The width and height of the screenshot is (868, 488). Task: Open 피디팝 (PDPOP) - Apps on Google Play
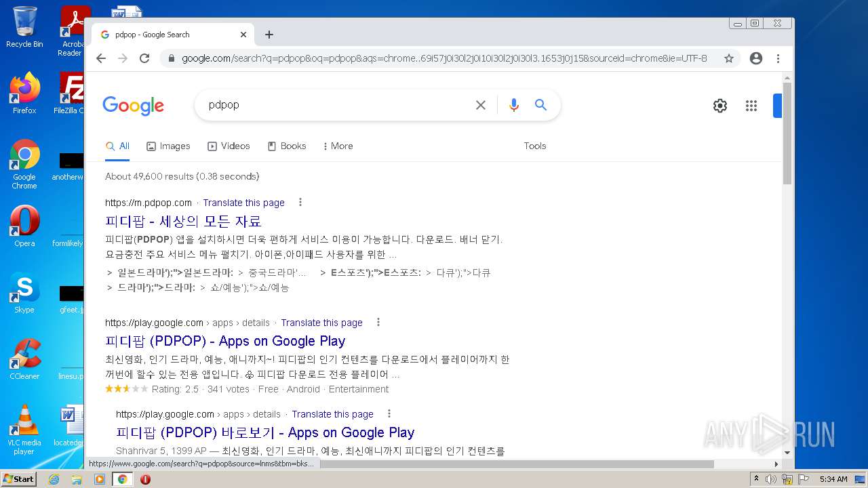[x=225, y=341]
